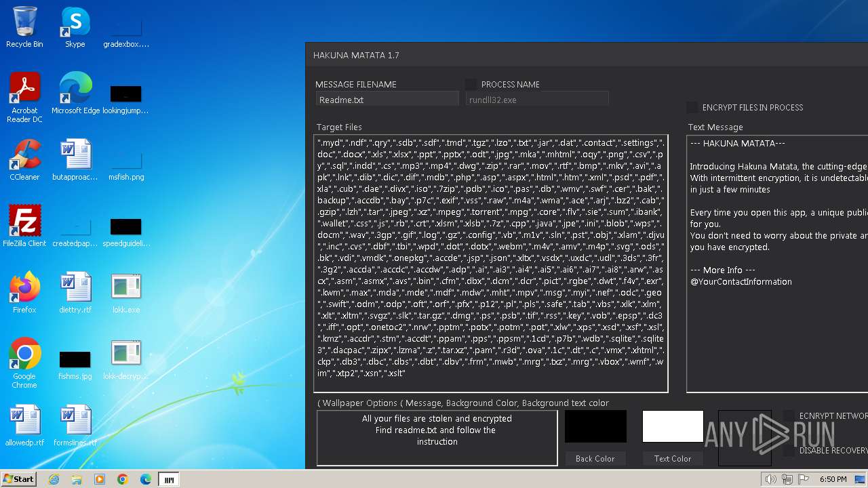This screenshot has width=868, height=488.
Task: Open Windows Media Player taskbar icon
Action: [100, 479]
